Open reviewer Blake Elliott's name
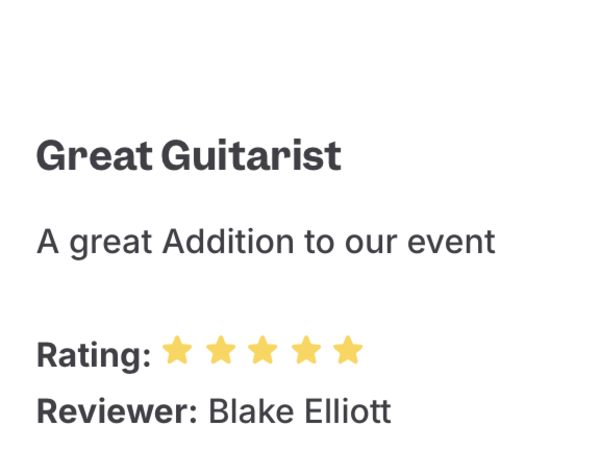600x450 pixels. coord(300,411)
